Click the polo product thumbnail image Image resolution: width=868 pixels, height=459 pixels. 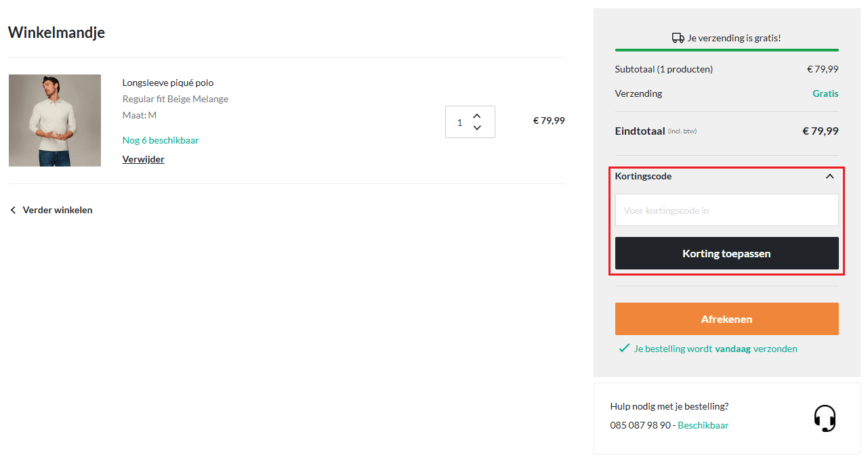(x=55, y=121)
